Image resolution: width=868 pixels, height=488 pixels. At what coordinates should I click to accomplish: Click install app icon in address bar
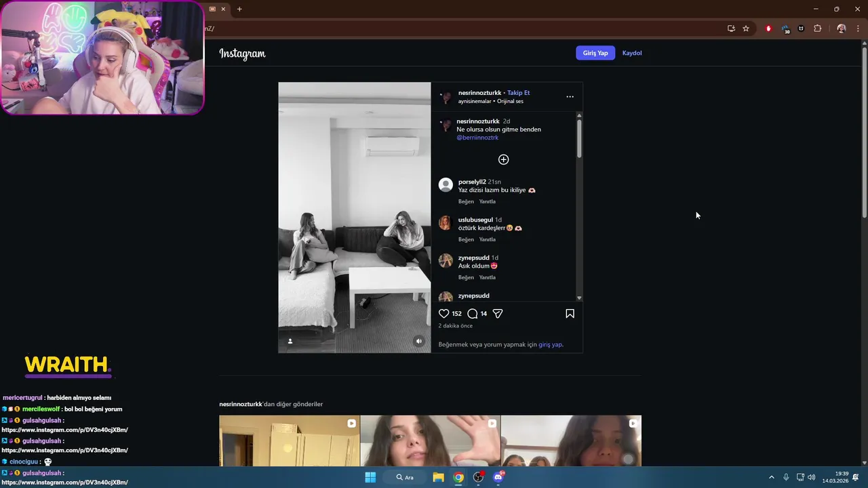(731, 28)
